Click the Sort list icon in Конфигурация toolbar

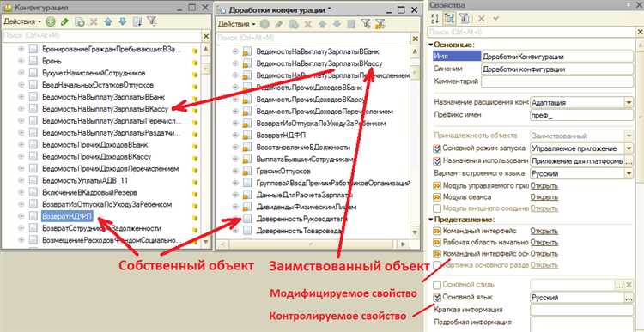(137, 21)
